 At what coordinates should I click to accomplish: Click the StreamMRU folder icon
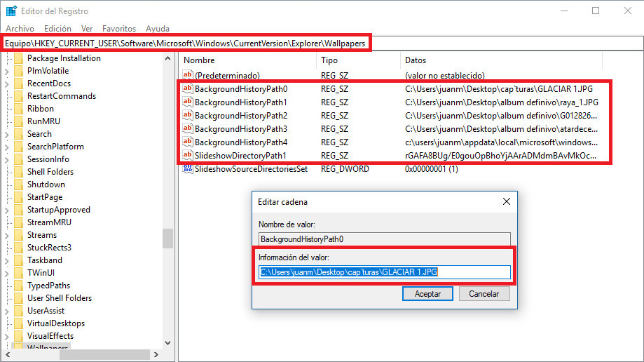[x=18, y=222]
